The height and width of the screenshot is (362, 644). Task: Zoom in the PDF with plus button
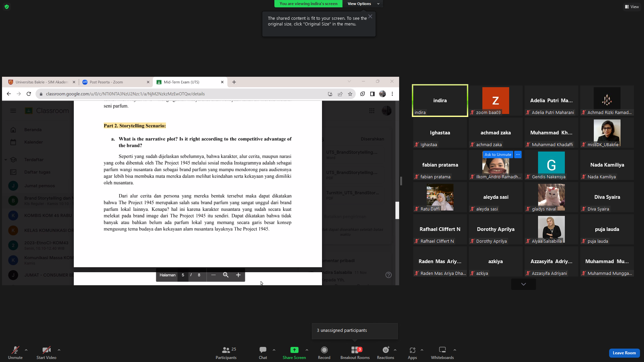238,275
